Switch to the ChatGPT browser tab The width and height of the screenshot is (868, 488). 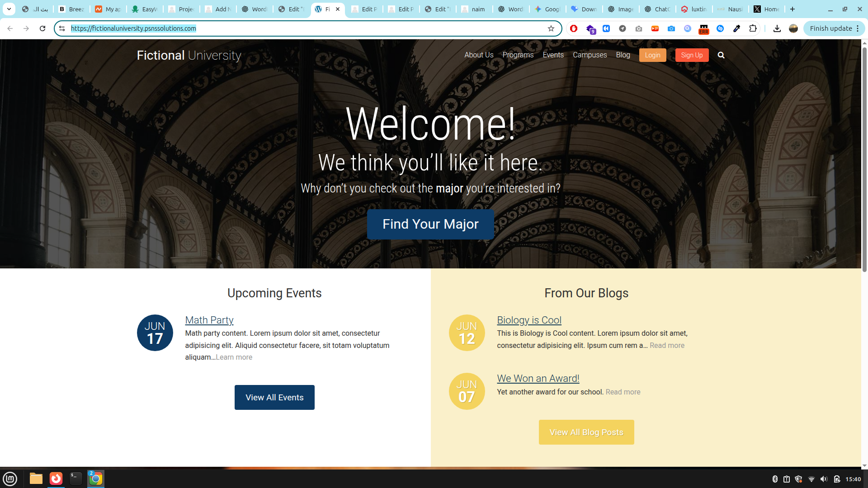pos(657,9)
